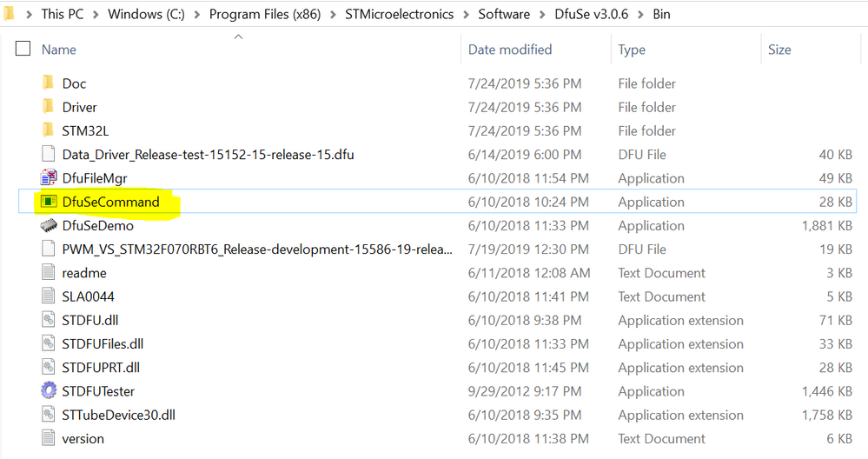Click the readme text document icon

coord(49,273)
